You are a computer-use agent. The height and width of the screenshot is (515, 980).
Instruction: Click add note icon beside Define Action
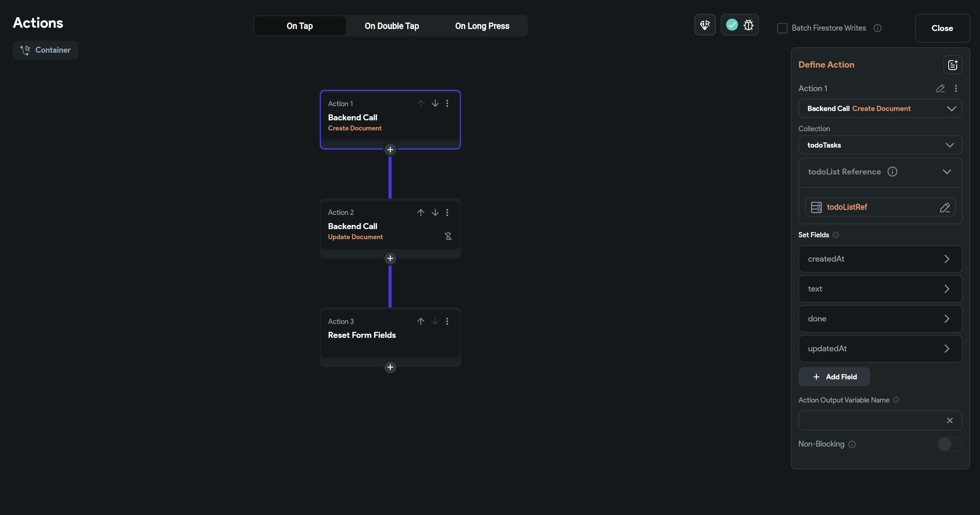click(952, 65)
